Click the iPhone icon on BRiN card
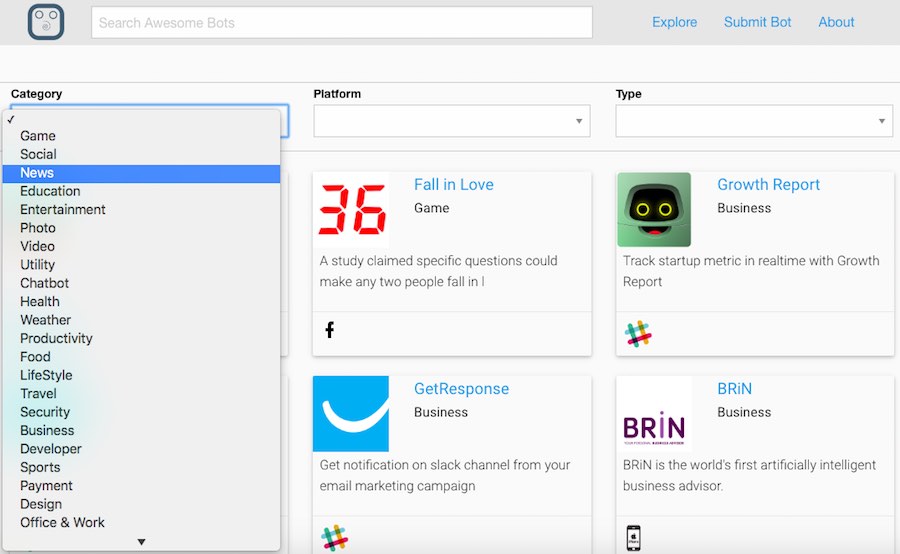The width and height of the screenshot is (900, 554). 632,538
